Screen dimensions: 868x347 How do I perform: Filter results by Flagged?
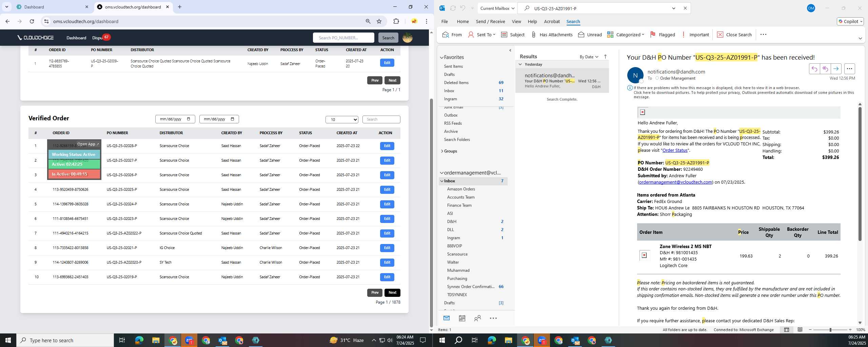tap(663, 35)
